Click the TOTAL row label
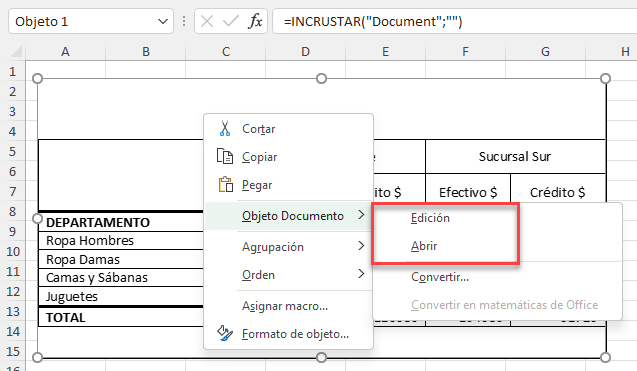 pyautogui.click(x=65, y=317)
